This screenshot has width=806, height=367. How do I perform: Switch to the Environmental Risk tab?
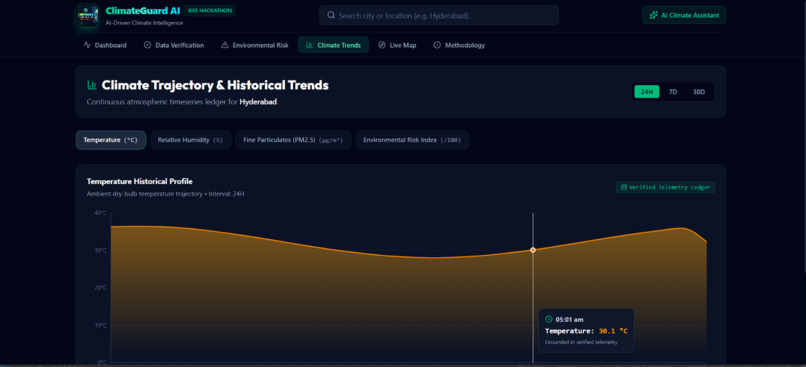254,45
